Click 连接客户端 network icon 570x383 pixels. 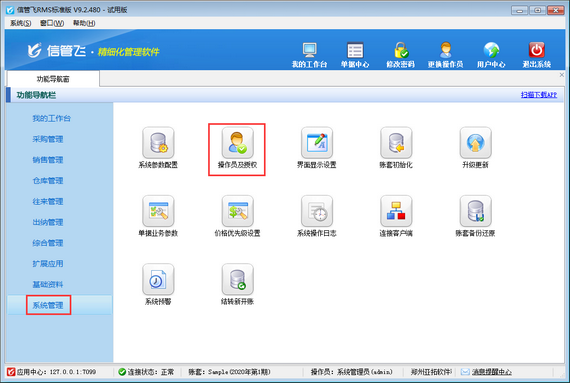pyautogui.click(x=396, y=211)
